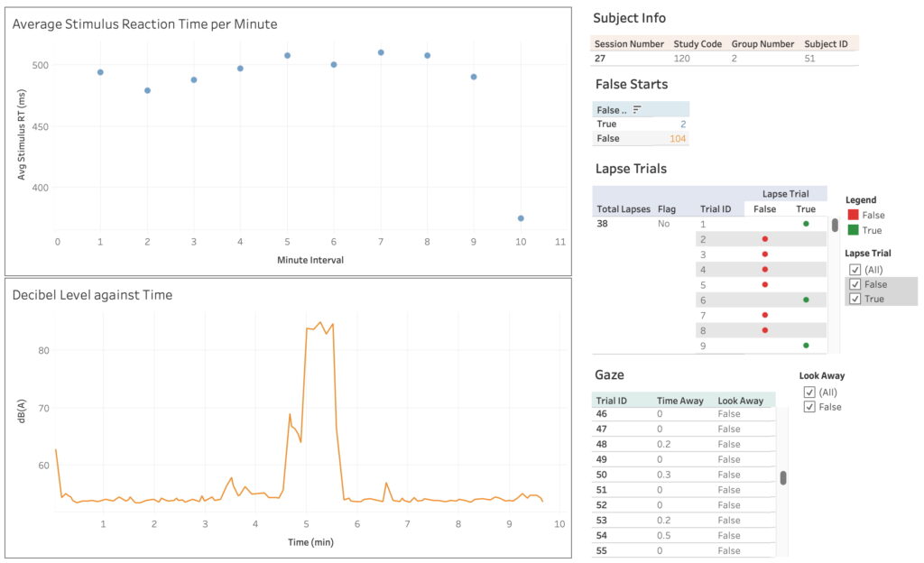
Task: Uncheck True in the Lapse Trial filter
Action: point(855,299)
